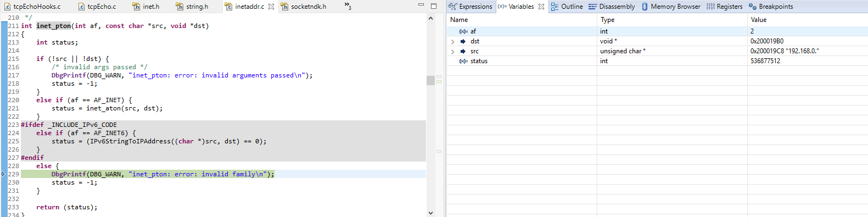Image resolution: width=868 pixels, height=217 pixels.
Task: Click line number 229 in the gutter
Action: (x=13, y=174)
